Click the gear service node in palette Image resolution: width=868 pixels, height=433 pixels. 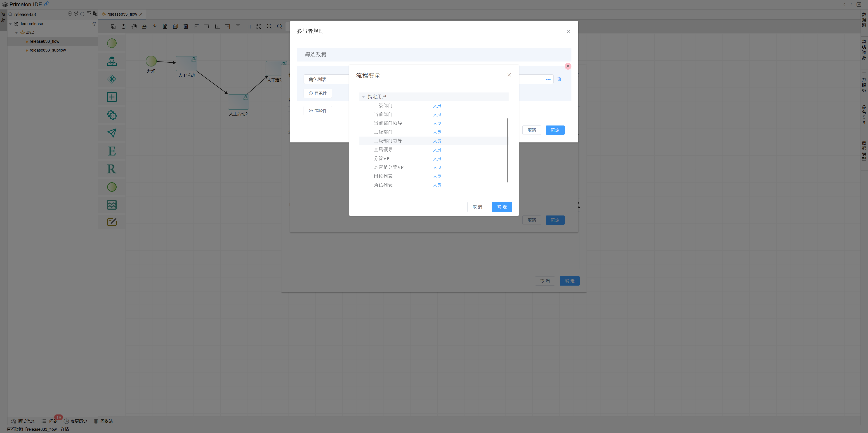point(112,115)
